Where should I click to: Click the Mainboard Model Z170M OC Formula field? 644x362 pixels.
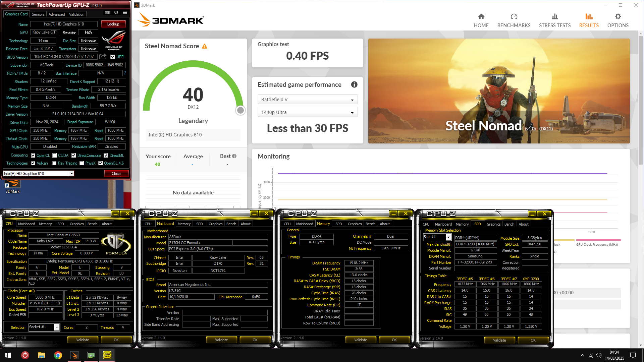(200, 243)
